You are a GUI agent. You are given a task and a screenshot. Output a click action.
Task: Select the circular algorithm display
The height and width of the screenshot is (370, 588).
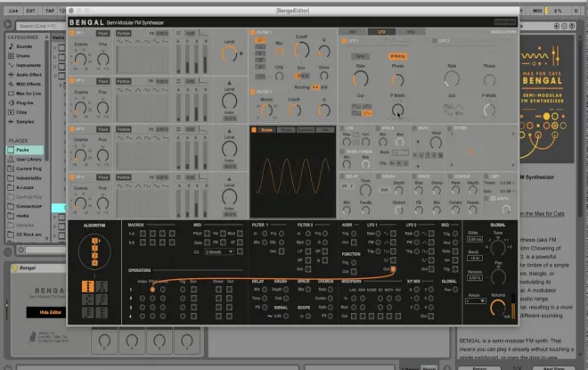[x=94, y=251]
